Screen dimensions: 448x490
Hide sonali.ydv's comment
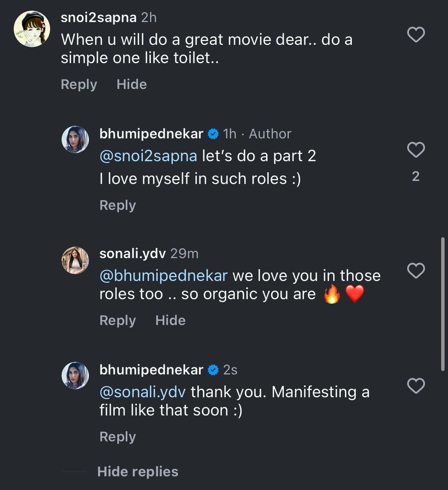click(170, 320)
